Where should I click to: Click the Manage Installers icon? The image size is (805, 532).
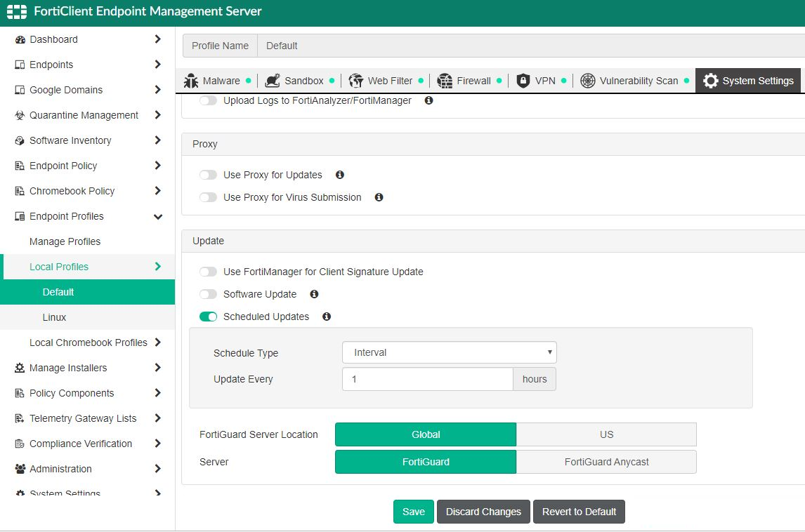(20, 368)
